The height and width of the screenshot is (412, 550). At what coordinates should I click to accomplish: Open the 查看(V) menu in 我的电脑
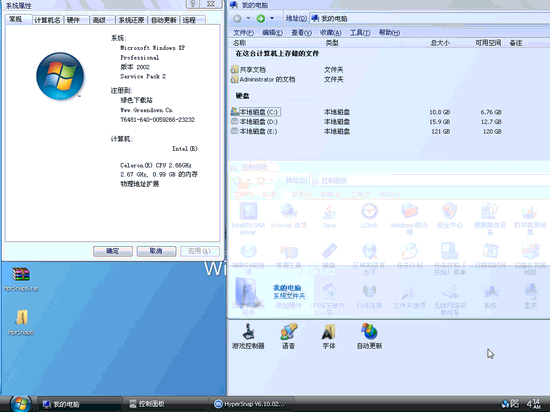pyautogui.click(x=302, y=33)
